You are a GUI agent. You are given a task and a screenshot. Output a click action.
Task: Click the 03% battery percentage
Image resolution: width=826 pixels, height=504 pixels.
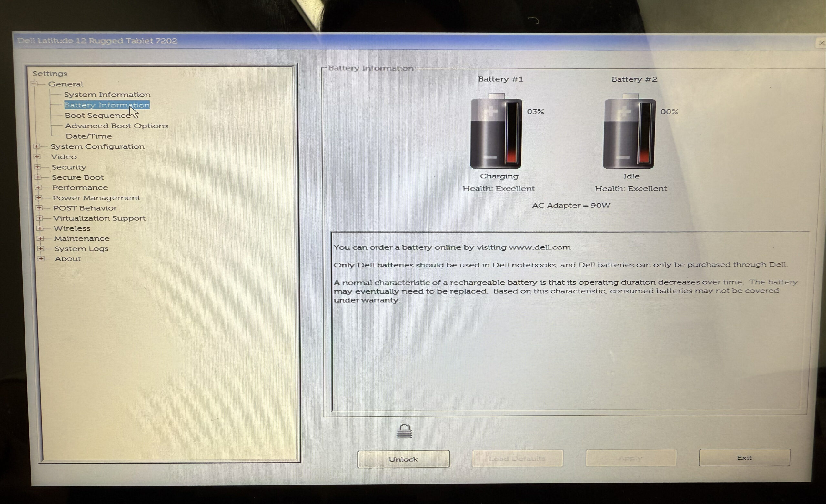pyautogui.click(x=535, y=112)
